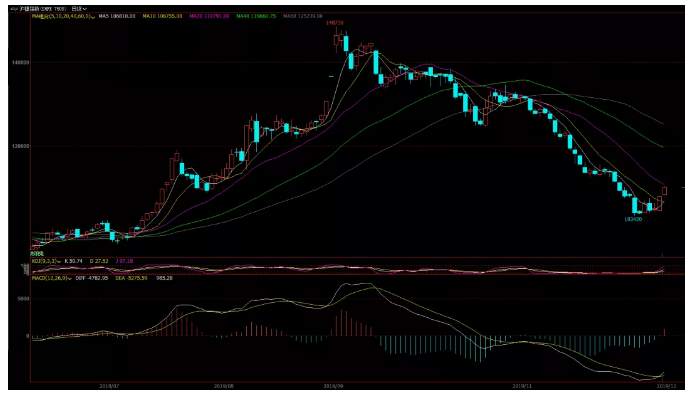Viewport: 699px width, 403px height.
Task: Click the latest red MACD histogram bar
Action: pyautogui.click(x=665, y=332)
